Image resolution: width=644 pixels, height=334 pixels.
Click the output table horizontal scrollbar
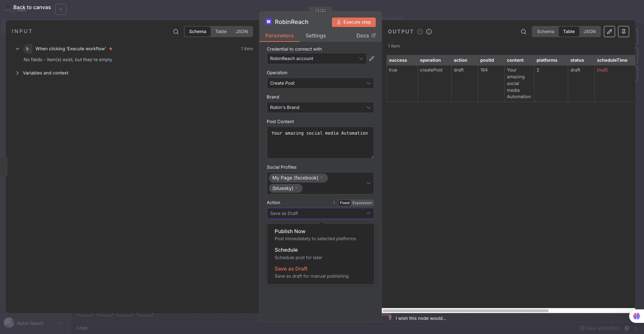pyautogui.click(x=466, y=311)
